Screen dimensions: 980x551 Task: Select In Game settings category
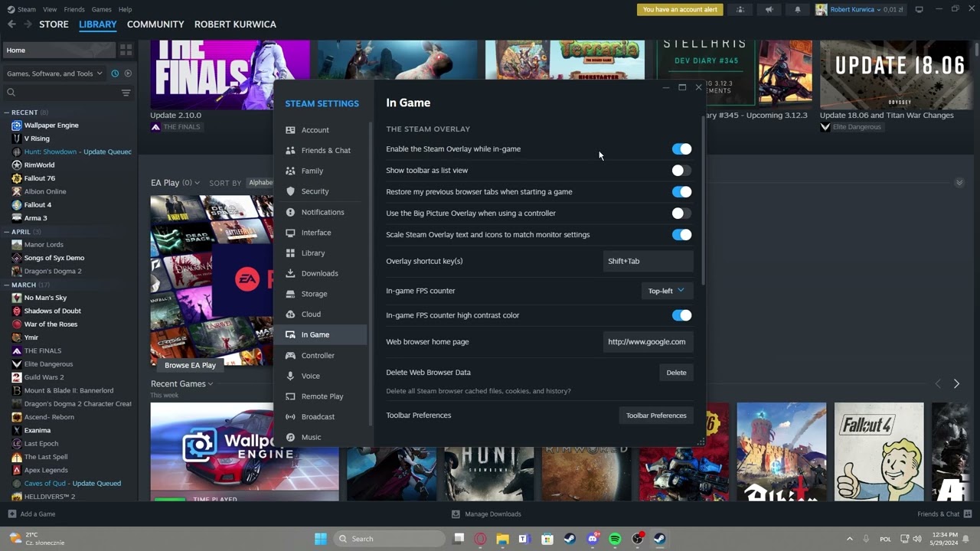[x=321, y=334]
